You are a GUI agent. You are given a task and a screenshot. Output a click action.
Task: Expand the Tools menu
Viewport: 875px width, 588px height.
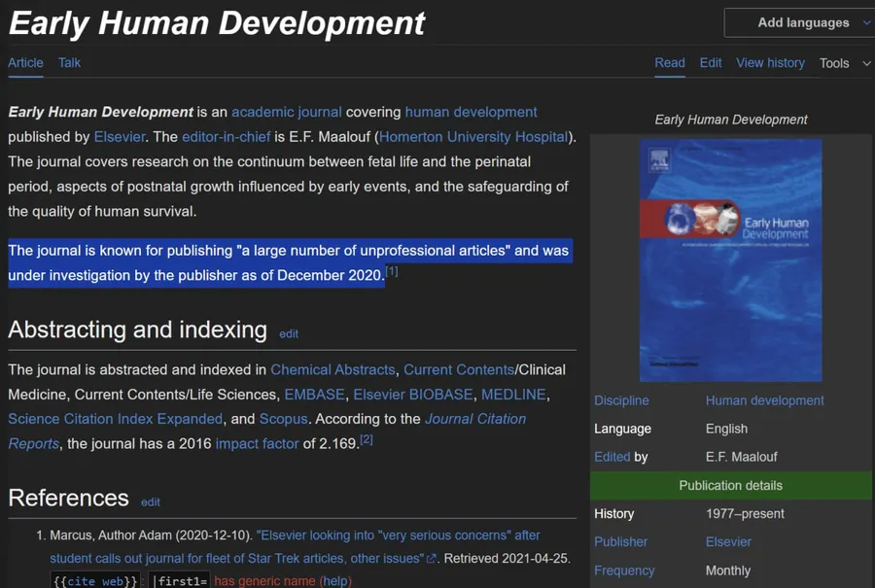(844, 63)
